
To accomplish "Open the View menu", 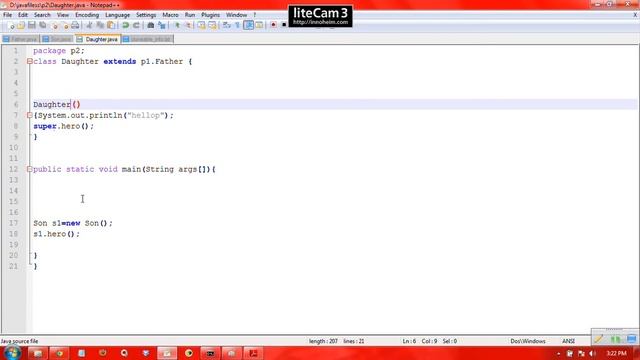I will pyautogui.click(x=62, y=15).
